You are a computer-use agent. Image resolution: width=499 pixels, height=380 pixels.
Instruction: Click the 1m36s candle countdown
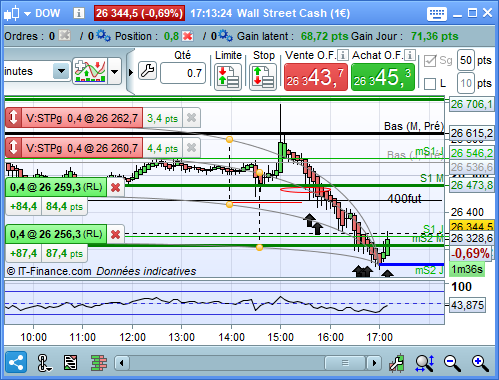467,269
